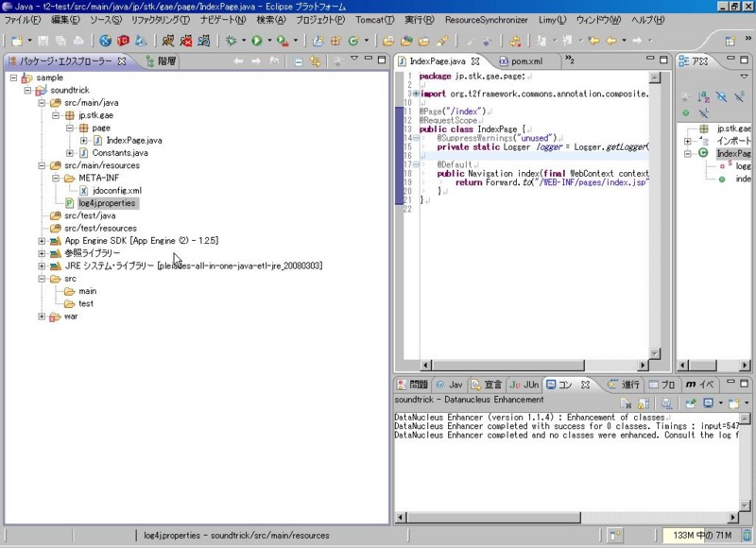Switch to the 階層 hierarchy tab
Viewport: 756px width, 548px height.
pos(162,61)
